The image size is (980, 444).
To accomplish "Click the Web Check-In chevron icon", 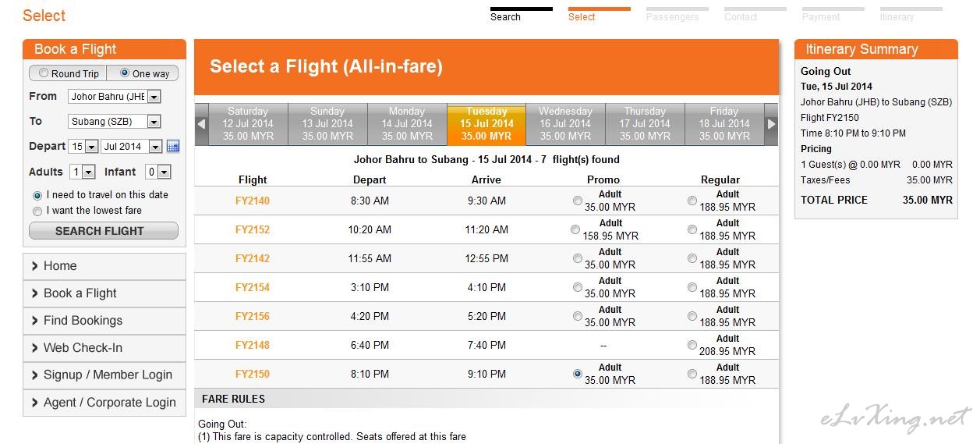I will tap(35, 348).
